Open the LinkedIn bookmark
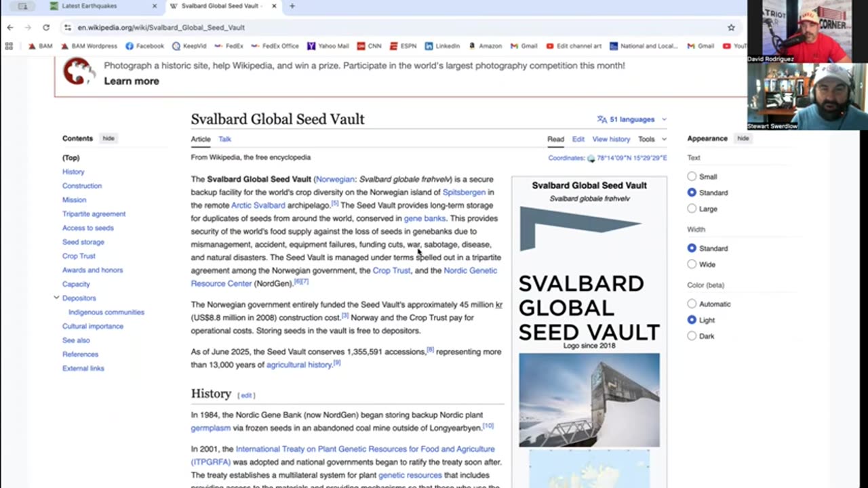Image resolution: width=868 pixels, height=488 pixels. (x=442, y=46)
